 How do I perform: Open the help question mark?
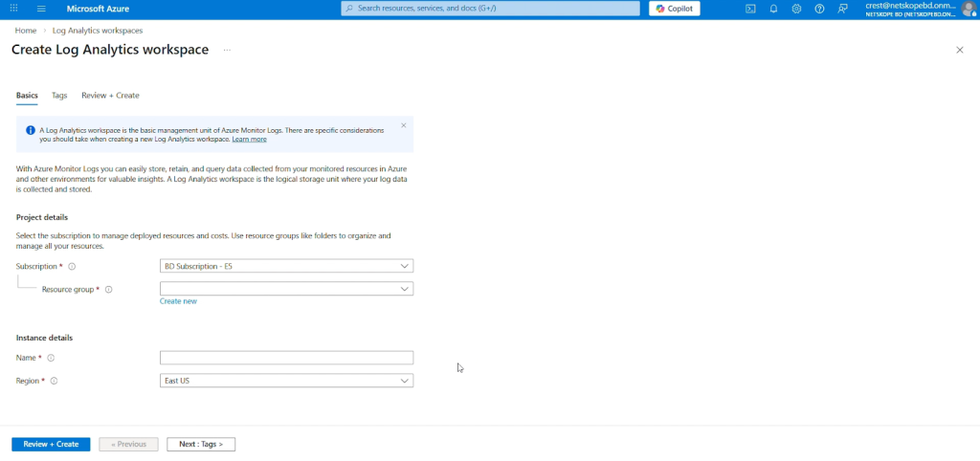819,9
